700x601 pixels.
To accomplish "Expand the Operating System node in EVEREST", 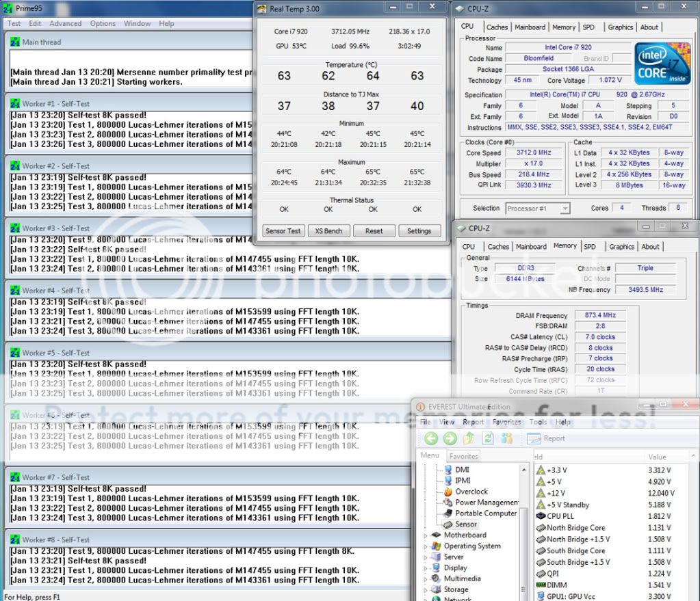I will (425, 546).
